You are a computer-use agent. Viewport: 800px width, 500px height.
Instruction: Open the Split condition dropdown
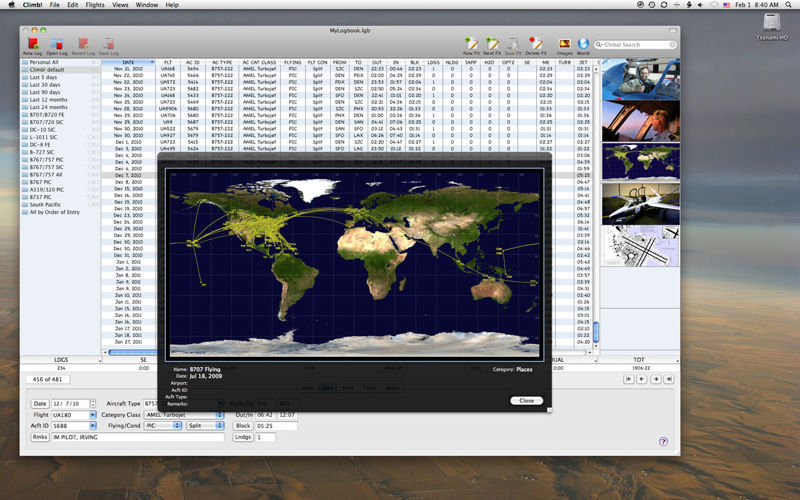(205, 425)
